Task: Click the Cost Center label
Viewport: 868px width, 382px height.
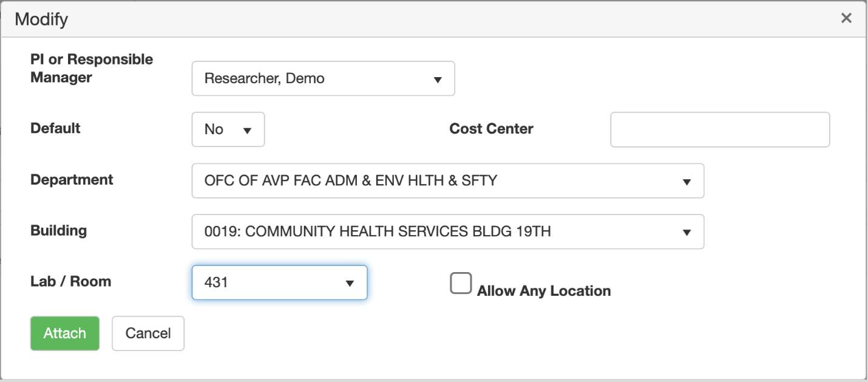Action: pos(491,129)
